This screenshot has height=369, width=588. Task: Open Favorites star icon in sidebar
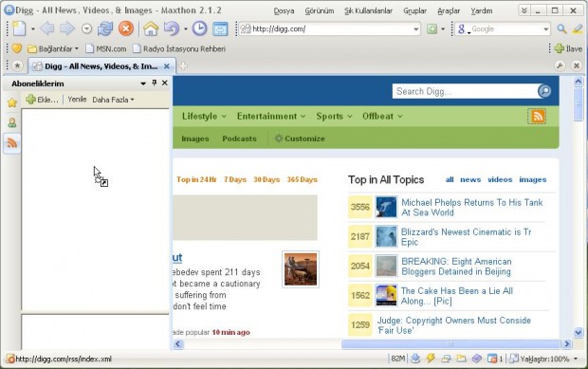tap(12, 102)
